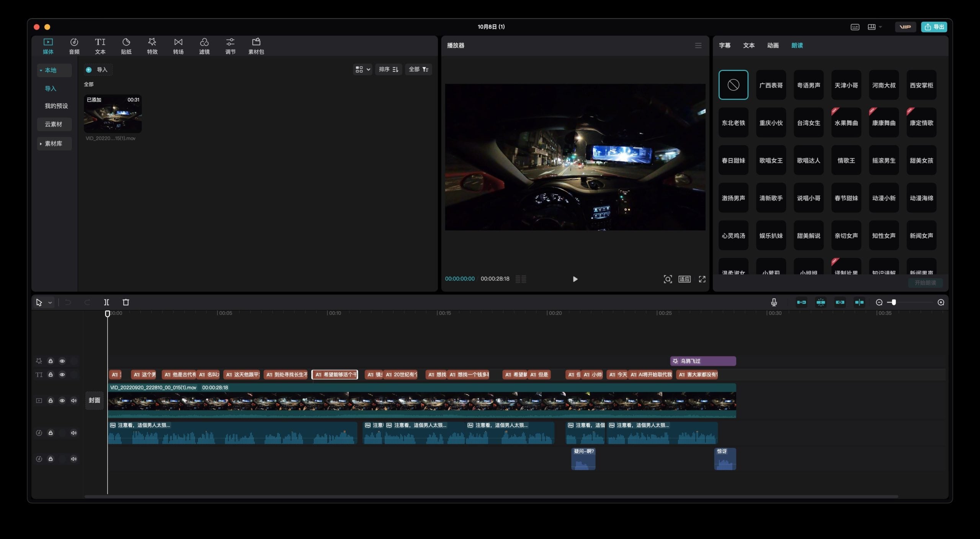
Task: Mute the first audio track speaker
Action: tap(73, 433)
